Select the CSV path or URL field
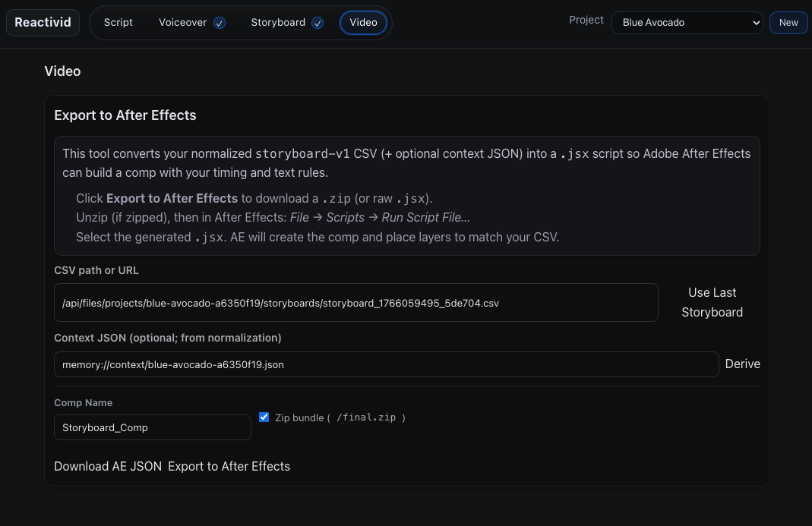812x526 pixels. coord(355,303)
